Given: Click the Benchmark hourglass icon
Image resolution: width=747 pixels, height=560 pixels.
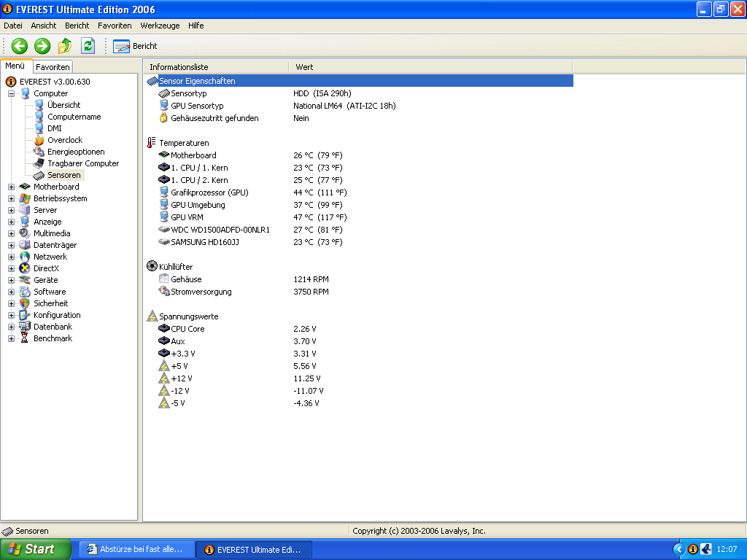Looking at the screenshot, I should pyautogui.click(x=25, y=338).
